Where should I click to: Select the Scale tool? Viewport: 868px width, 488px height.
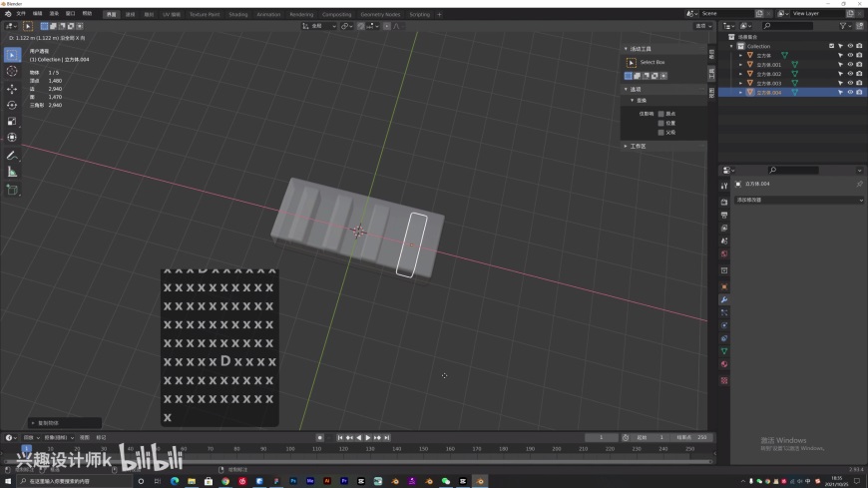tap(12, 121)
